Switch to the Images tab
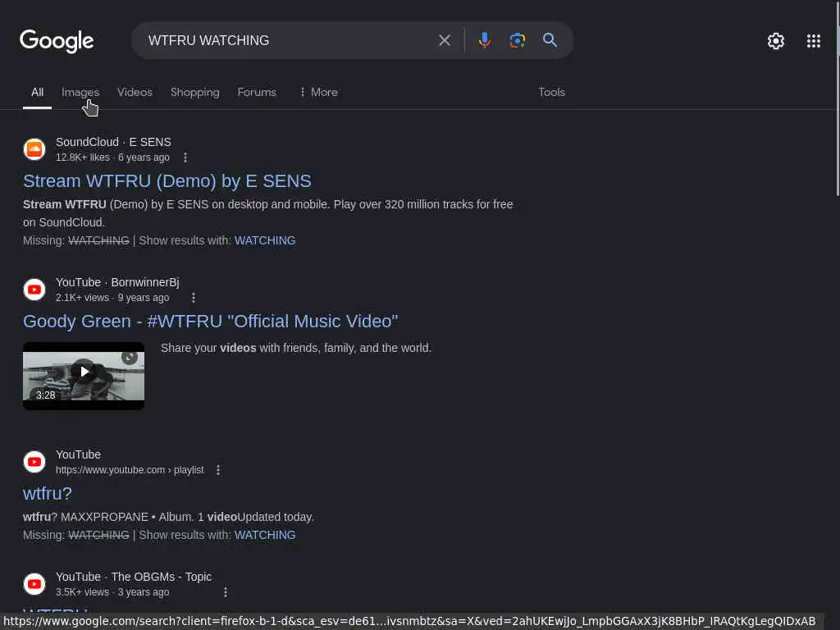This screenshot has width=840, height=630. point(80,92)
